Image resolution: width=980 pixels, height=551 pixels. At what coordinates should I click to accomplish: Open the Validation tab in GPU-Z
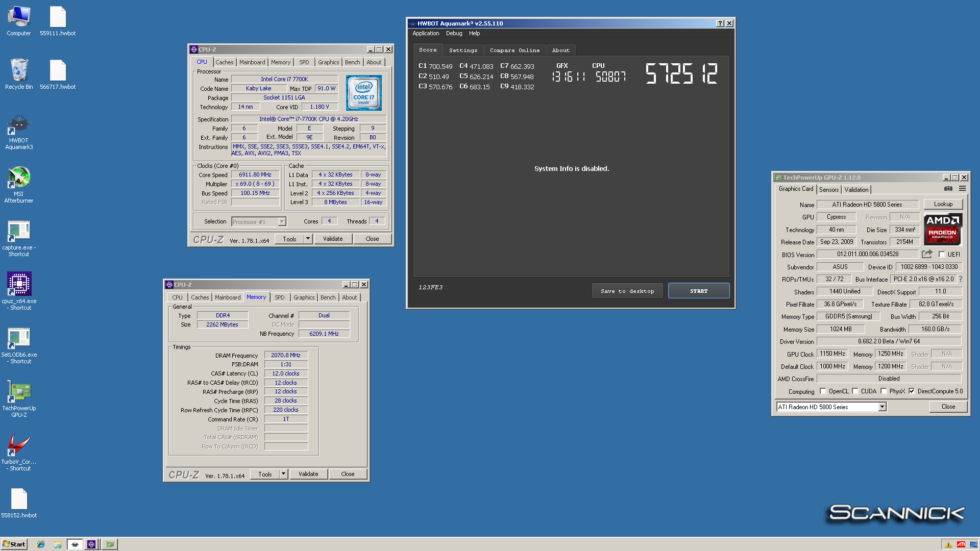point(856,189)
